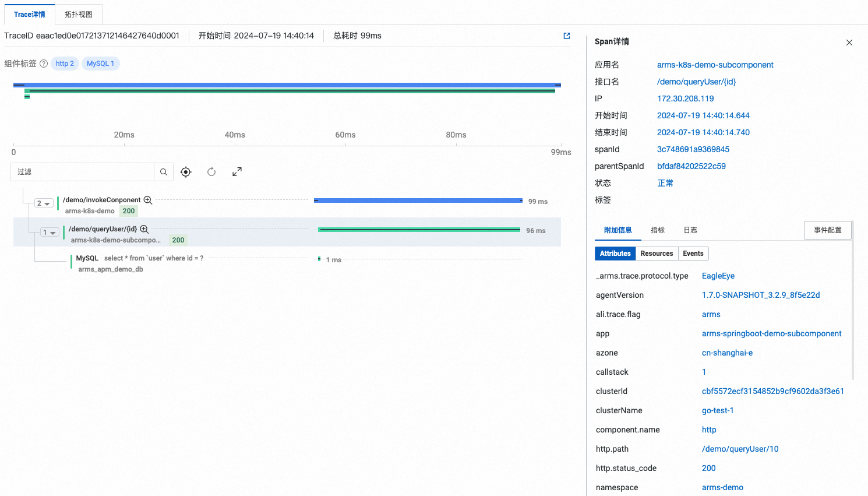Screen dimensions: 868x496
Task: Zoom into /demo/queryUser/{id} span magnifier icon
Action: tap(144, 229)
